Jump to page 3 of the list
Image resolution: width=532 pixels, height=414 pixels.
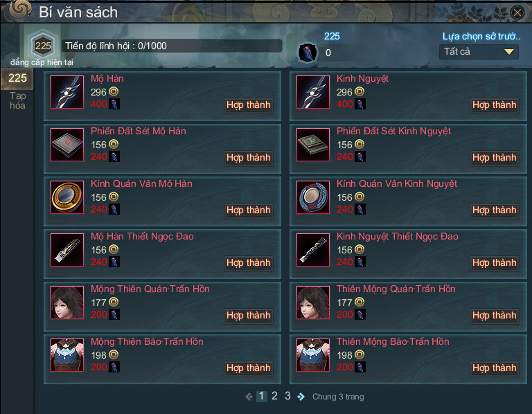point(287,396)
